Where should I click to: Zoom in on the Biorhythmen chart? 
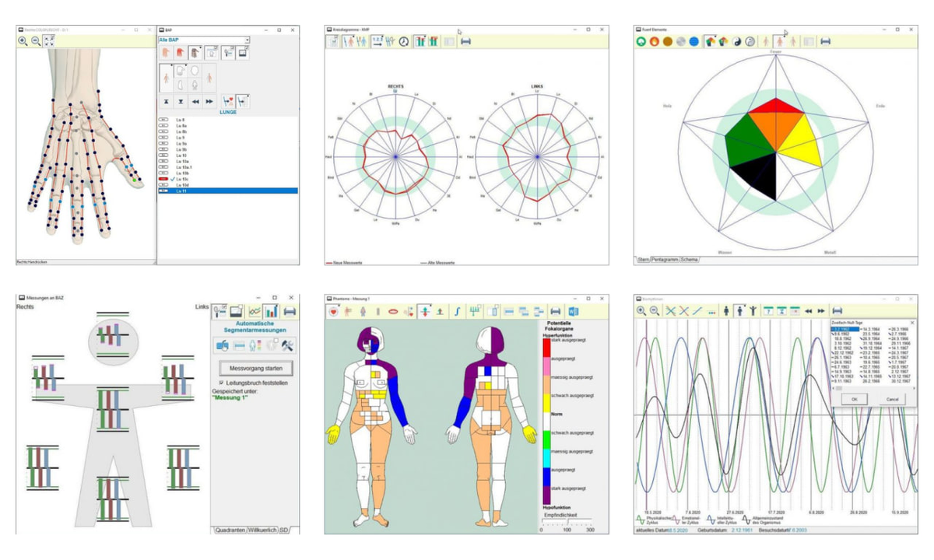[641, 311]
